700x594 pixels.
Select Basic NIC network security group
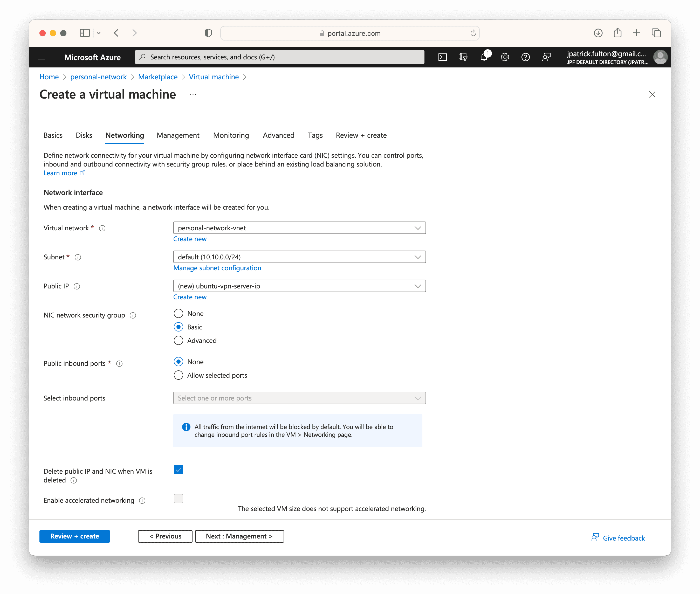pyautogui.click(x=178, y=327)
